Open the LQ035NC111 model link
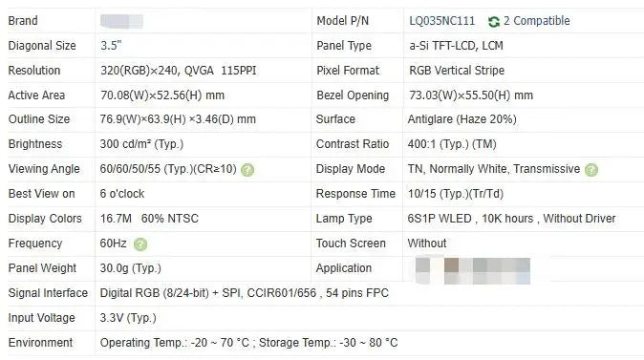The width and height of the screenshot is (644, 360). click(442, 21)
